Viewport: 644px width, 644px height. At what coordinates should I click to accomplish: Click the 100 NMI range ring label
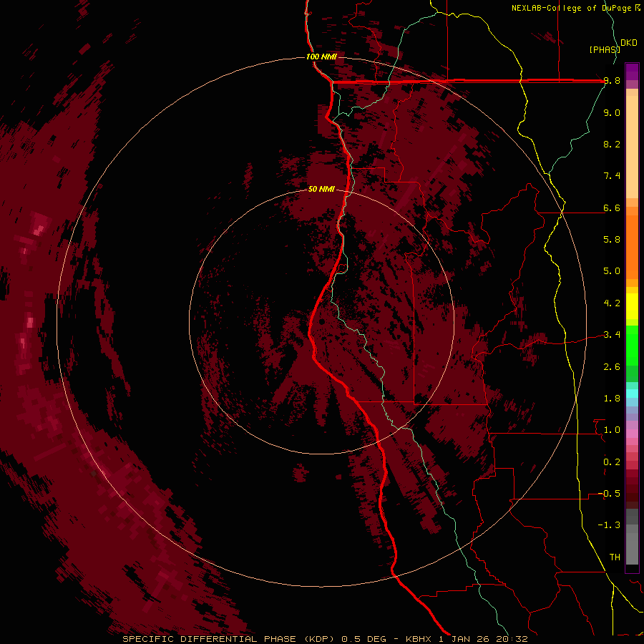pos(321,57)
